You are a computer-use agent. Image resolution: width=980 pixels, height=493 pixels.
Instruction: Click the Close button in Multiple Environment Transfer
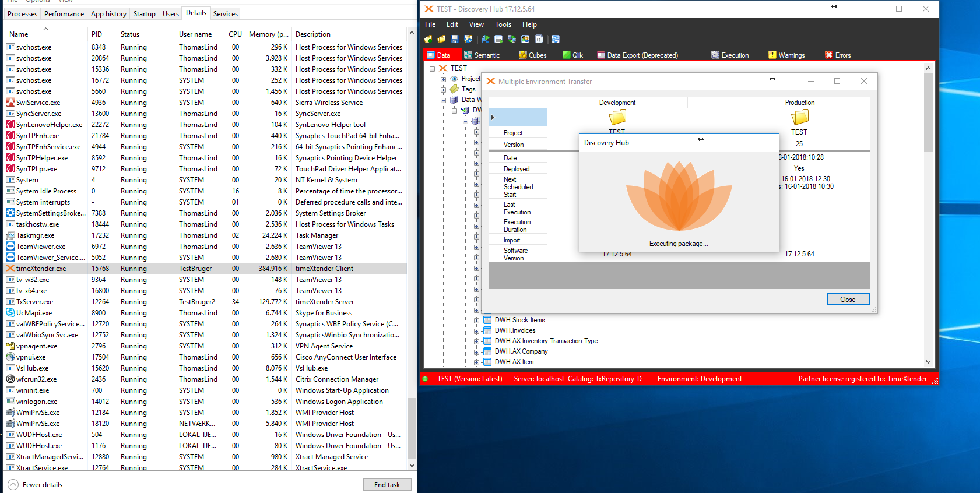[x=848, y=300]
